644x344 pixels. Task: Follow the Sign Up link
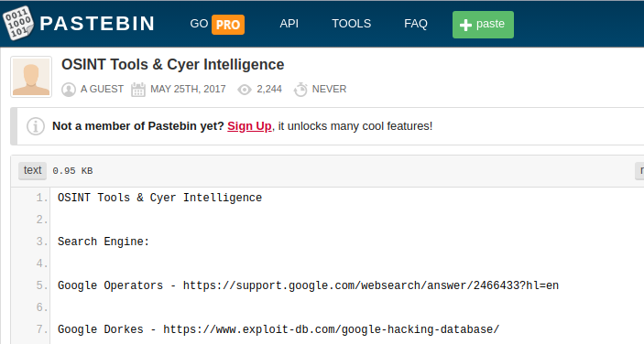[x=249, y=126]
